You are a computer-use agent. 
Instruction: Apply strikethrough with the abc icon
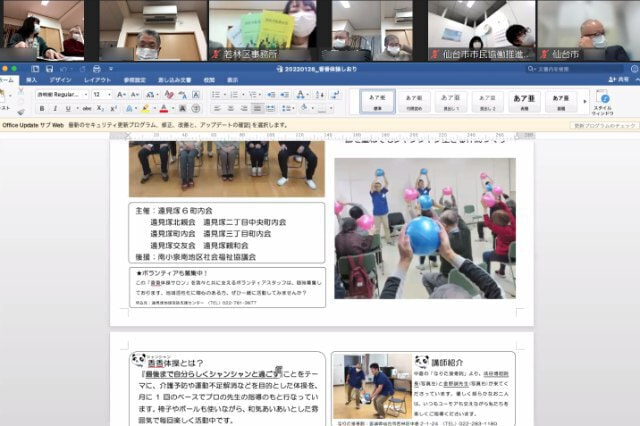click(x=88, y=108)
